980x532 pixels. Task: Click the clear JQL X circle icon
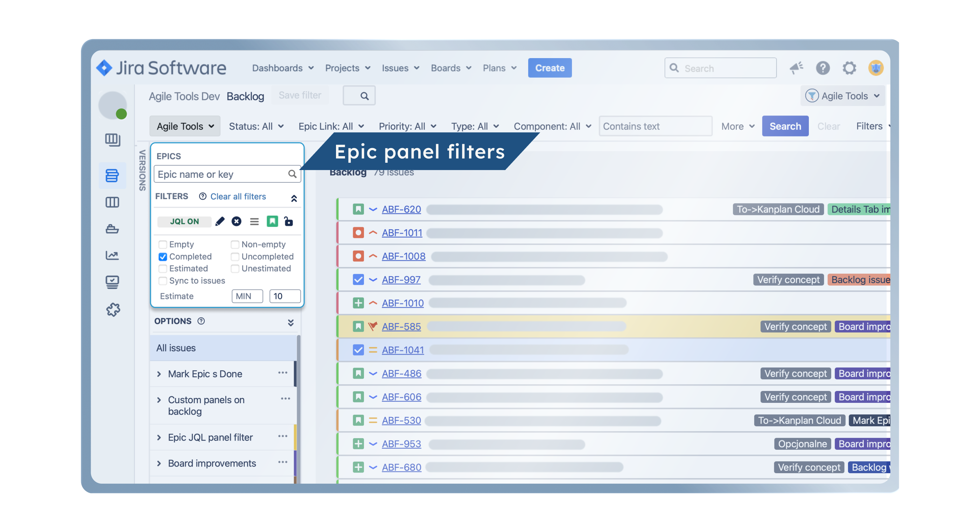(236, 221)
